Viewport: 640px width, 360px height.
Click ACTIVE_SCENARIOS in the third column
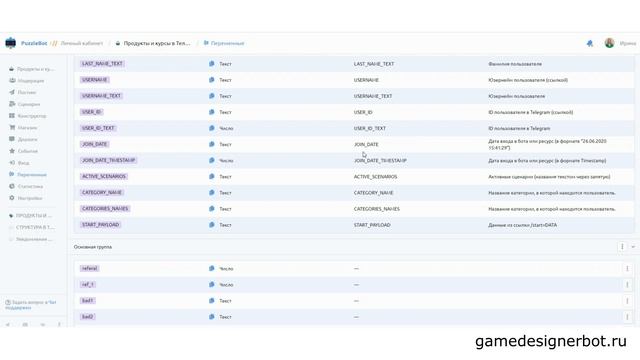coord(375,177)
